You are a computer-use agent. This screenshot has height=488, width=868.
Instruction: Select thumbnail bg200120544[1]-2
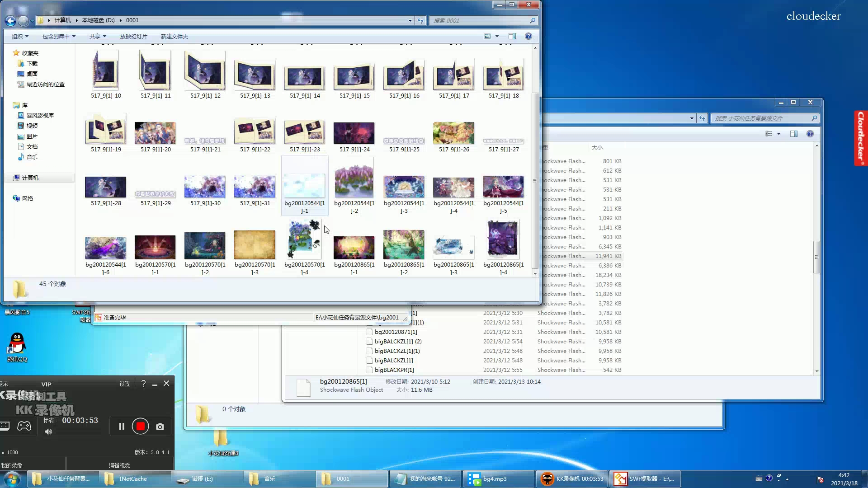(x=354, y=185)
